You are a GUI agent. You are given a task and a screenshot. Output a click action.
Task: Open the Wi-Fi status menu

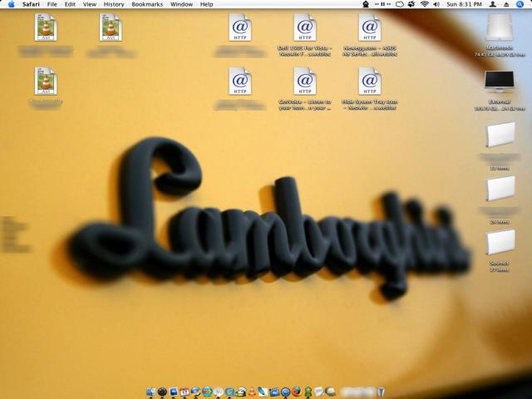pos(425,4)
